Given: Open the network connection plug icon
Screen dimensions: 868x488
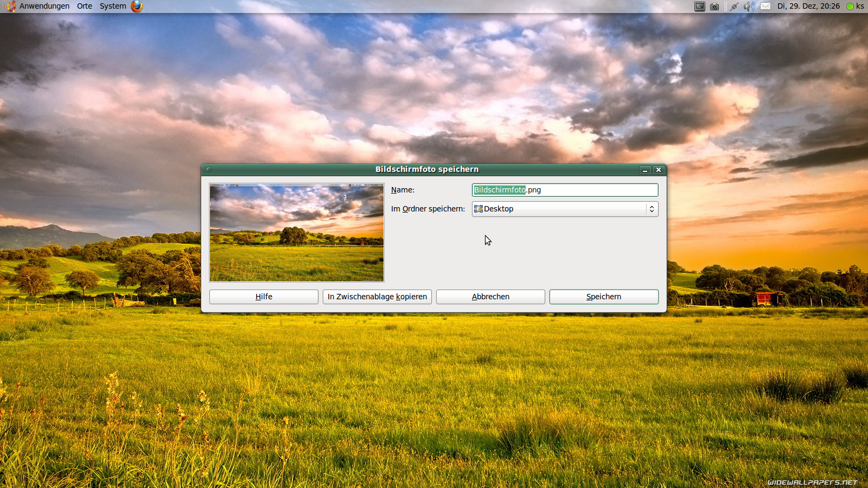Looking at the screenshot, I should 734,7.
